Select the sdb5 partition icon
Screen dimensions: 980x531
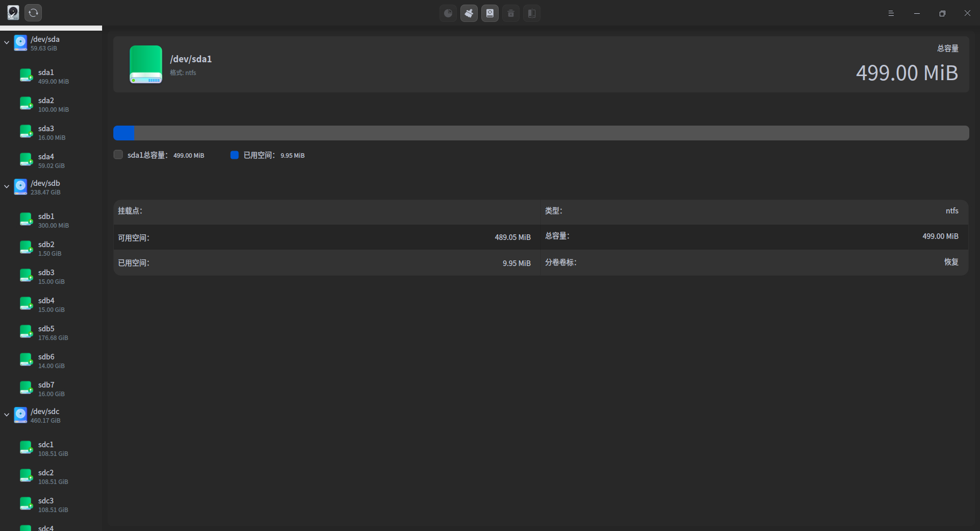click(x=27, y=332)
